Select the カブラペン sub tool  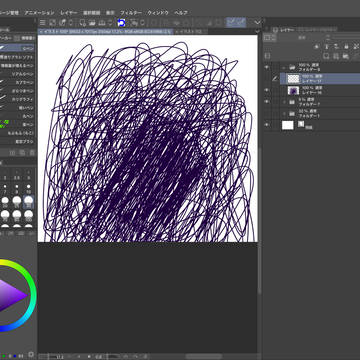coord(17,82)
